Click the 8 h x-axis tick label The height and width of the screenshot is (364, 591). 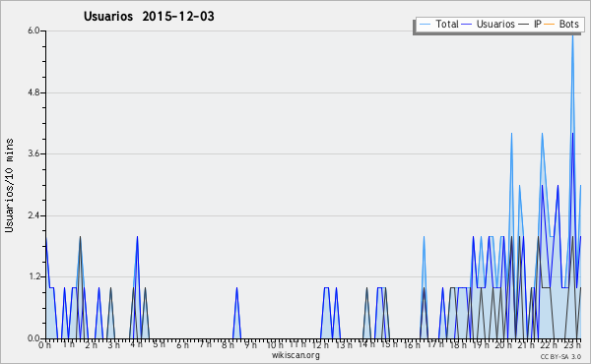(228, 344)
